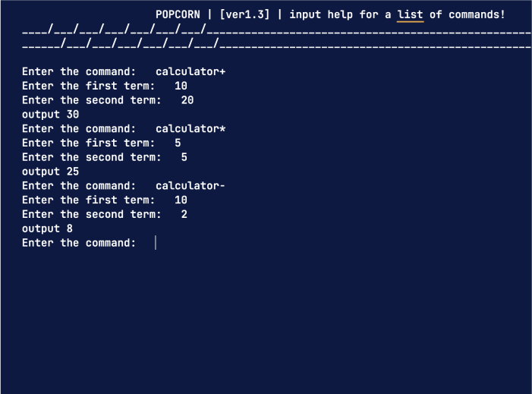
Task: Click the second term value 2
Action: [184, 215]
